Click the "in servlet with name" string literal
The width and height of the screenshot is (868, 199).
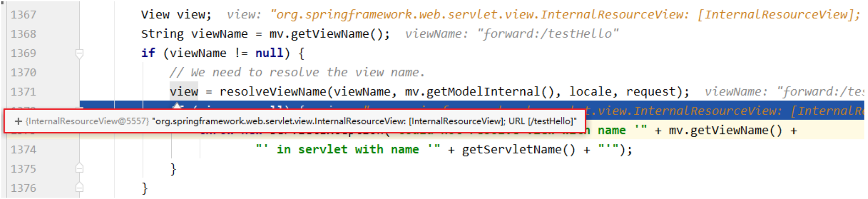coord(348,150)
